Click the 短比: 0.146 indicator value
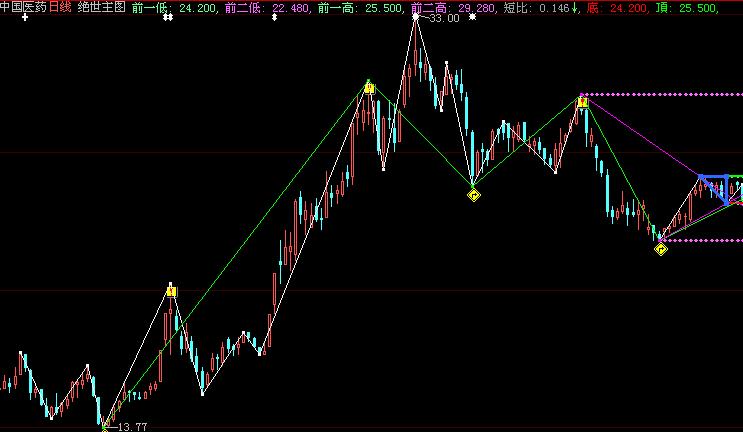The image size is (743, 432). click(538, 7)
